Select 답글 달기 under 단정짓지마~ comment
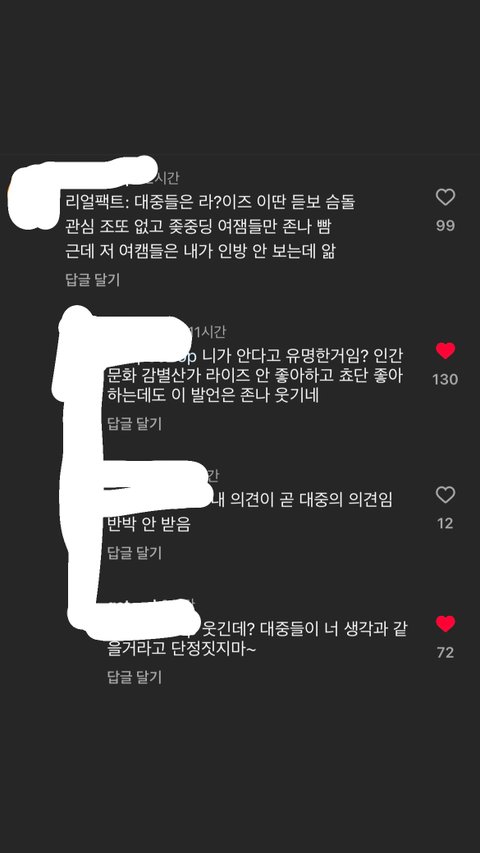The image size is (480, 853). pos(134,677)
